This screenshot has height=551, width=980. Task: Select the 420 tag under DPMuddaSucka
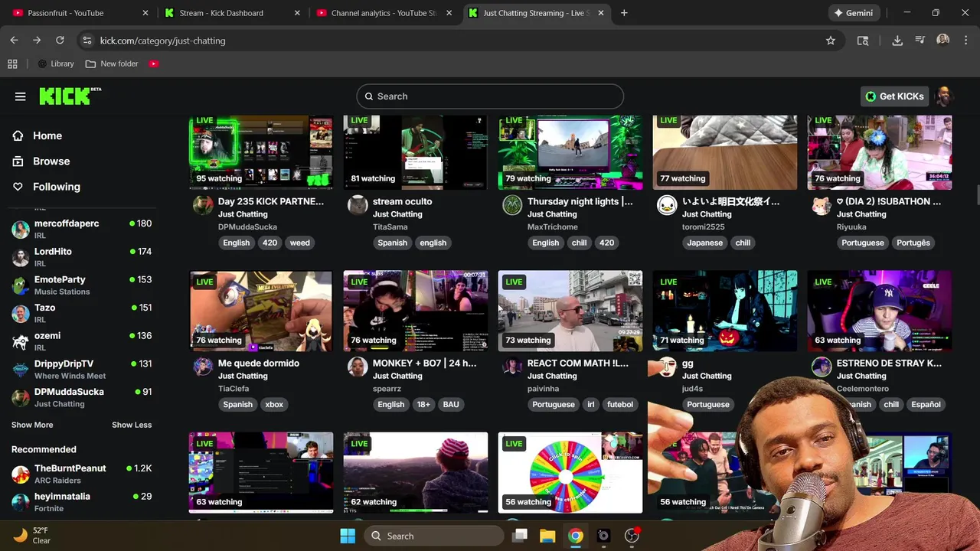coord(269,243)
